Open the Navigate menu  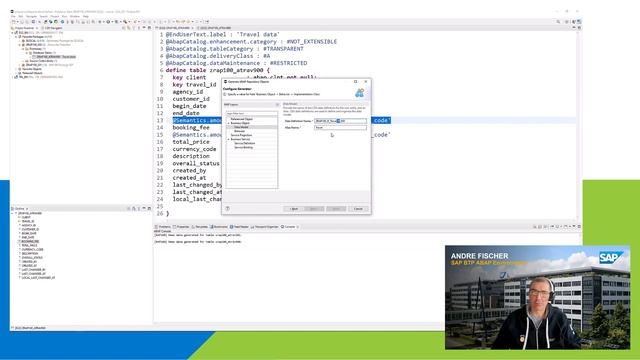(31, 16)
